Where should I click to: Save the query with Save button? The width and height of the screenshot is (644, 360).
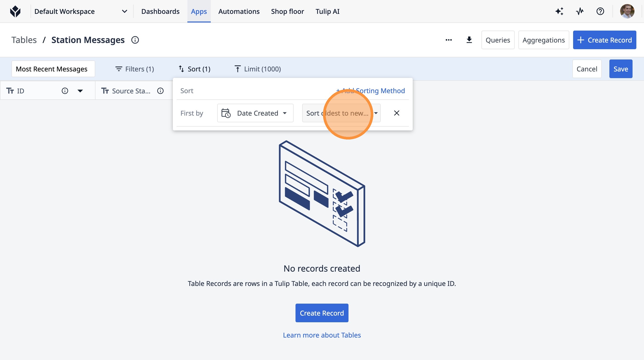coord(621,69)
